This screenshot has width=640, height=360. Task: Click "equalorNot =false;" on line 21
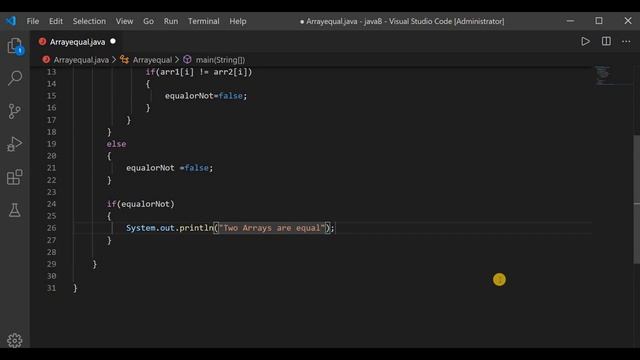coord(169,168)
